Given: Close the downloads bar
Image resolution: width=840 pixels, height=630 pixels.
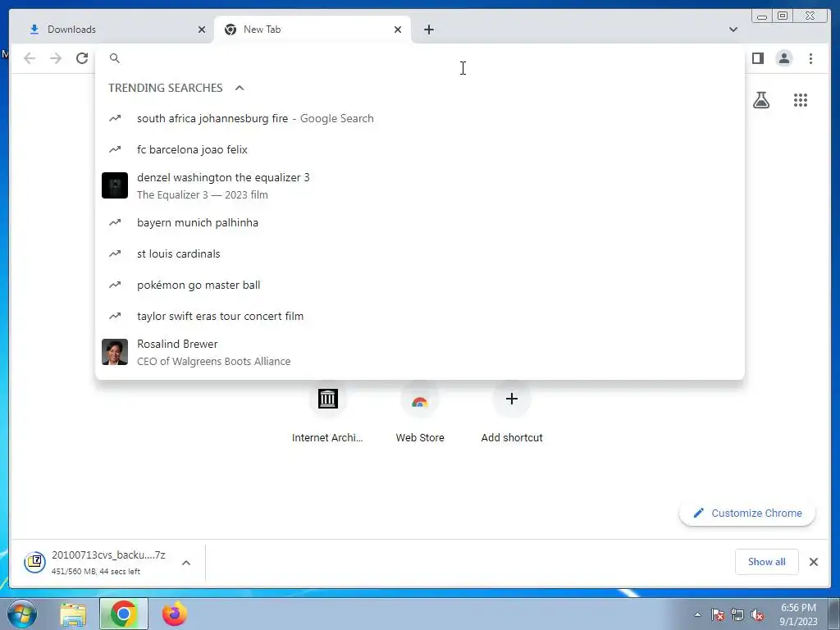Looking at the screenshot, I should [x=813, y=562].
